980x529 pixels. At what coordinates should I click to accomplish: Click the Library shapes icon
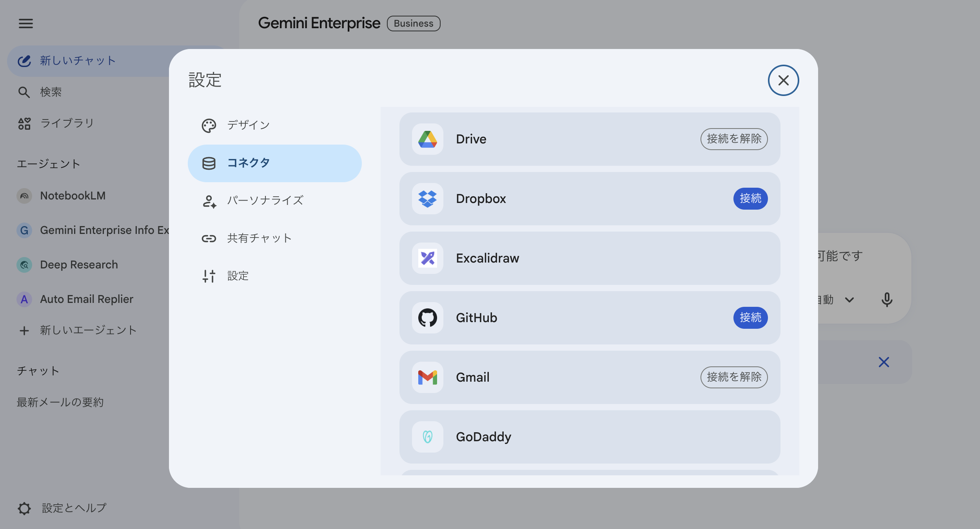coord(24,123)
